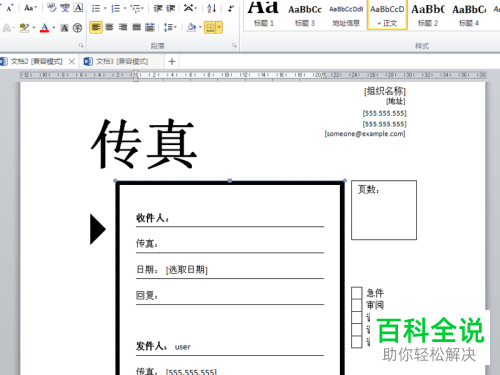The image size is (500, 375).
Task: Click inside the 页数 box
Action: (384, 210)
